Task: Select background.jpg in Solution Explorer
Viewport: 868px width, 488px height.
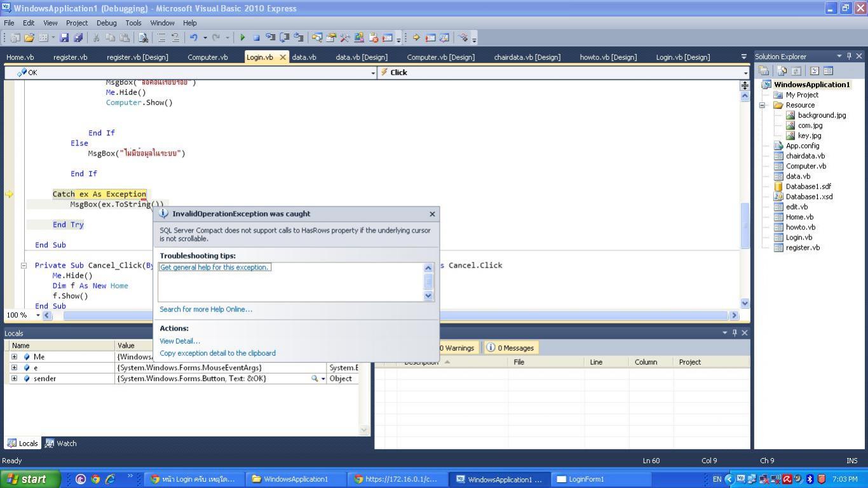Action: click(x=822, y=116)
